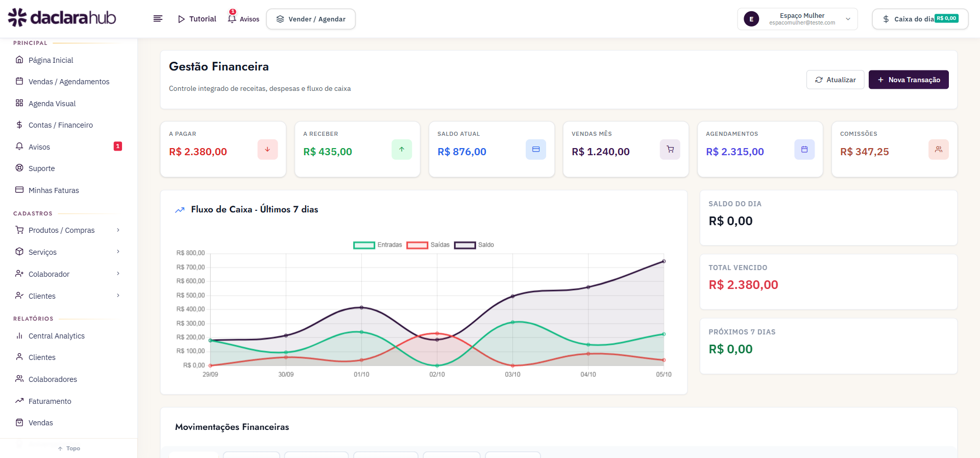Click the grid icon beside Agenda Visual
Image resolution: width=980 pixels, height=458 pixels.
19,103
